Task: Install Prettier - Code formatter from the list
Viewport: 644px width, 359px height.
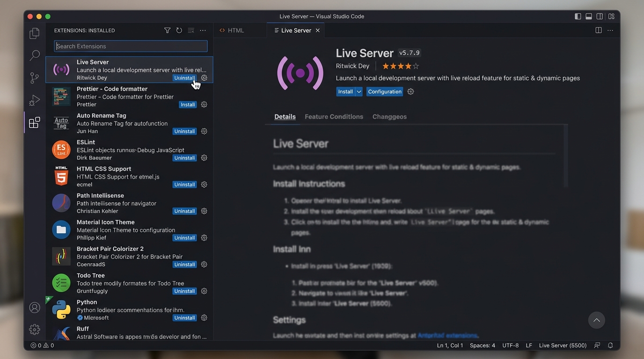Action: coord(188,105)
